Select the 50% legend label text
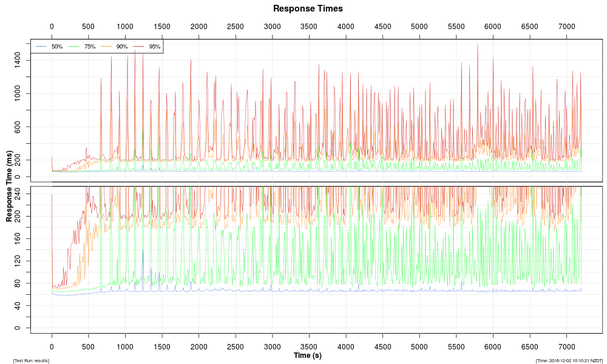Viewport: 607px width, 364px height. [57, 47]
